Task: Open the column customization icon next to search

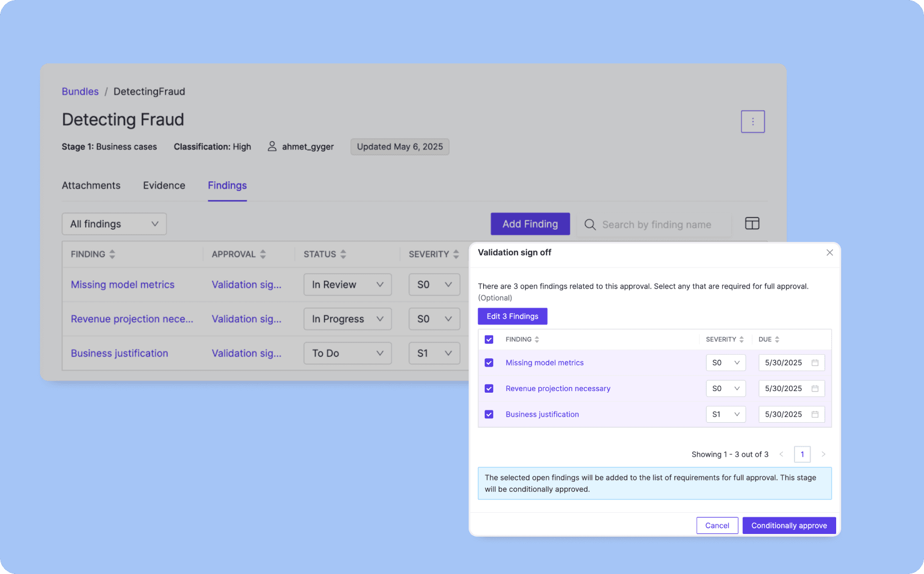Action: [x=752, y=223]
